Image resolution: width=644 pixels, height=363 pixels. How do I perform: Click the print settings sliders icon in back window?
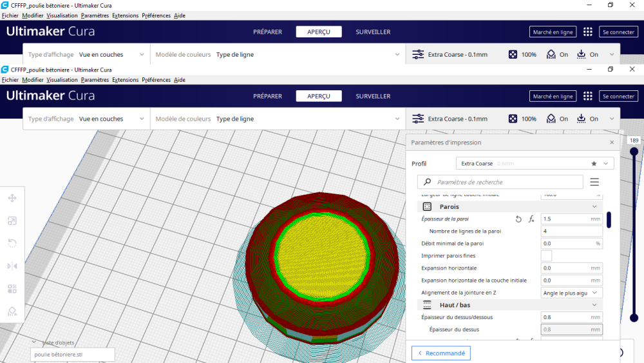pos(418,54)
